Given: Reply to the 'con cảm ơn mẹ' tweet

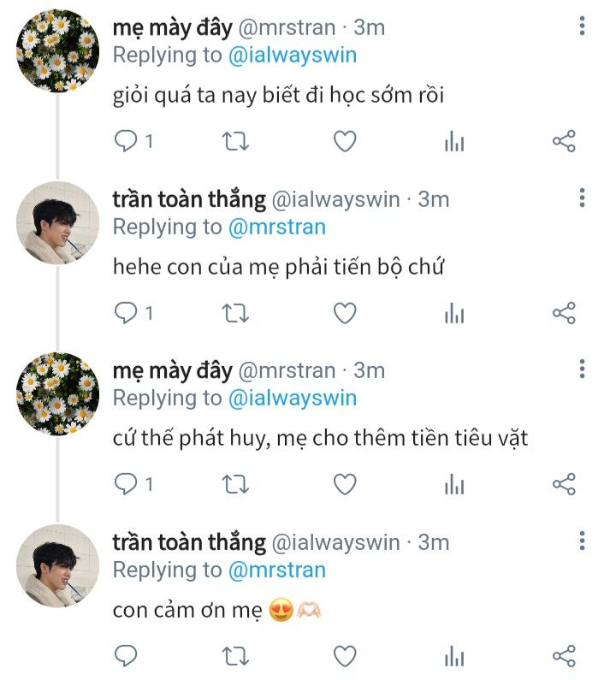Looking at the screenshot, I should [127, 656].
